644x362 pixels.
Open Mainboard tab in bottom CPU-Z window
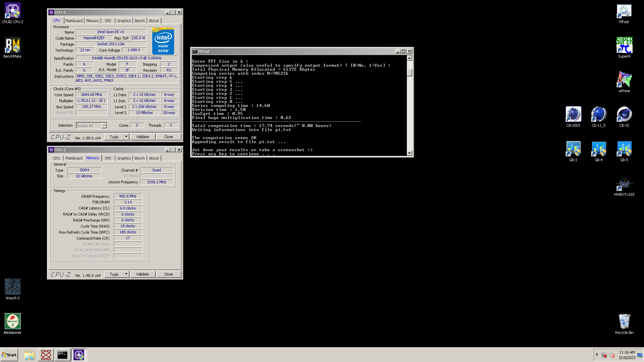click(74, 158)
